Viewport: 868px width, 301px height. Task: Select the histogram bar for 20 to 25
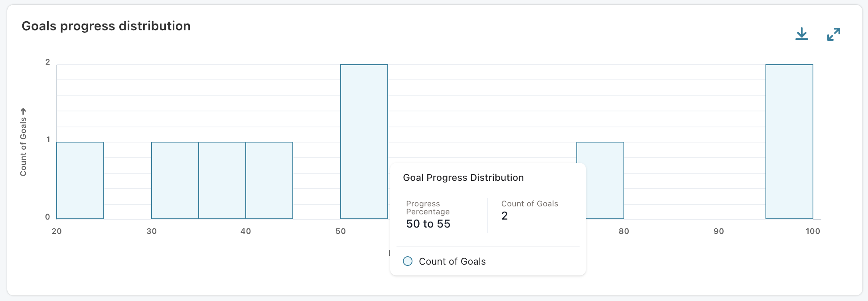click(x=80, y=180)
